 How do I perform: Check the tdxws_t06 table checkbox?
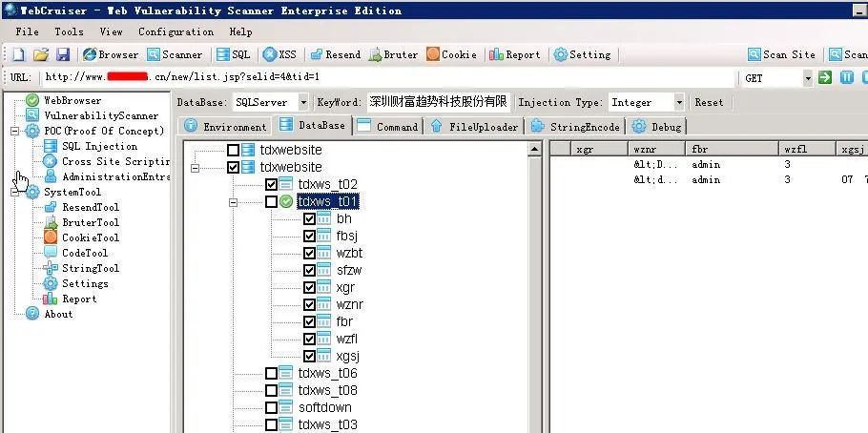(271, 373)
